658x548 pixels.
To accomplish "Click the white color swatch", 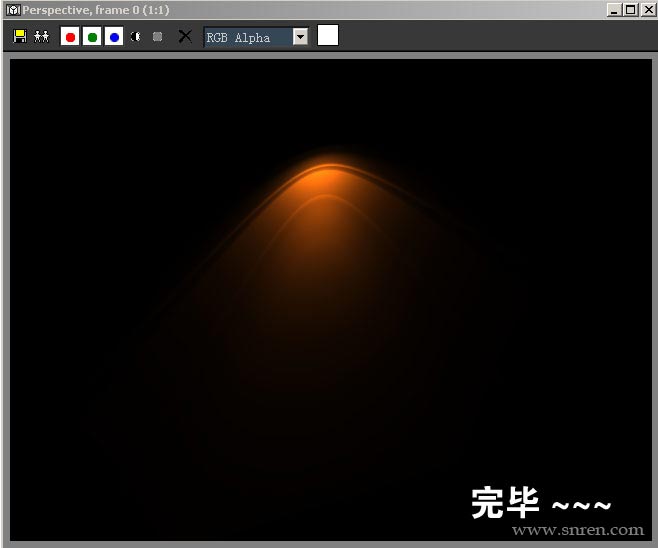I will point(328,35).
